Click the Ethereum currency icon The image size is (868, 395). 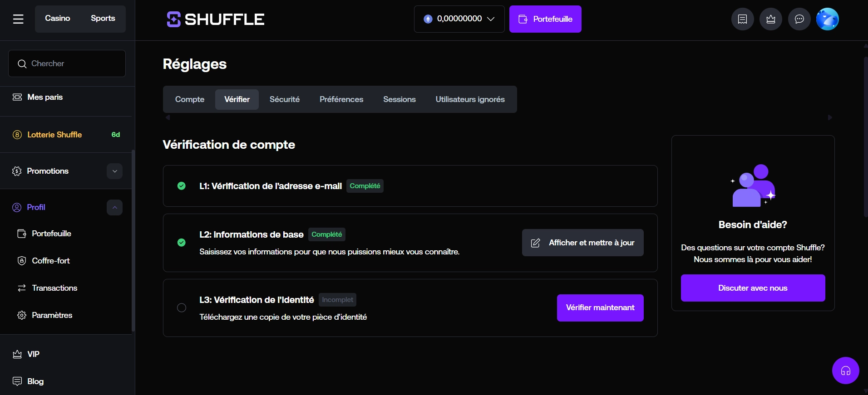[428, 19]
